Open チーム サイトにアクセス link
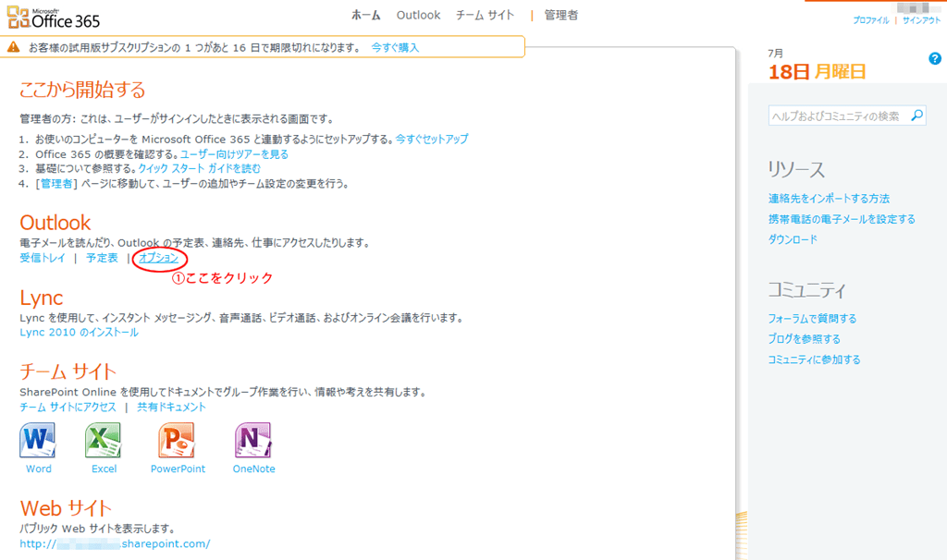This screenshot has width=947, height=560. tap(68, 407)
